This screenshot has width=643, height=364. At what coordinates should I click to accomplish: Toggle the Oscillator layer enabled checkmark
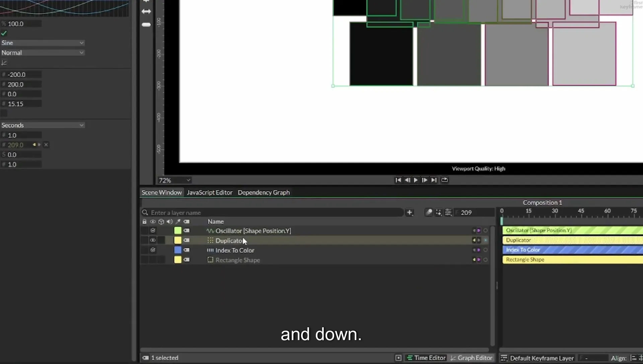pos(153,231)
